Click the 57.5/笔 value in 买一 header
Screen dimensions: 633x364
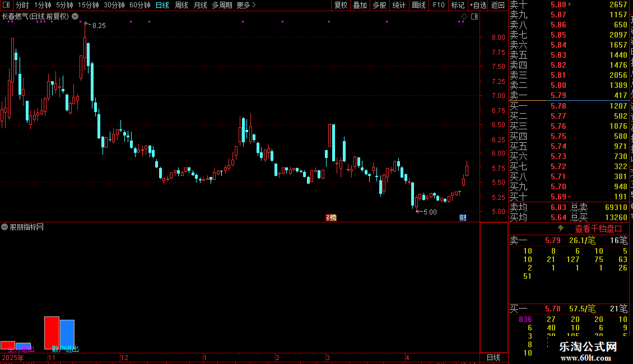tap(582, 309)
